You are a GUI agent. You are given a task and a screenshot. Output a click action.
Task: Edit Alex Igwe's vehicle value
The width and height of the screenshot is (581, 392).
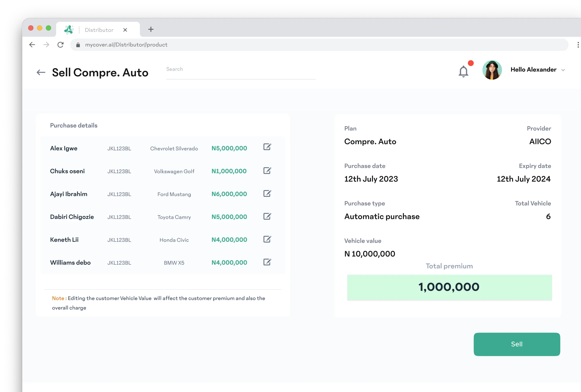[x=267, y=147]
